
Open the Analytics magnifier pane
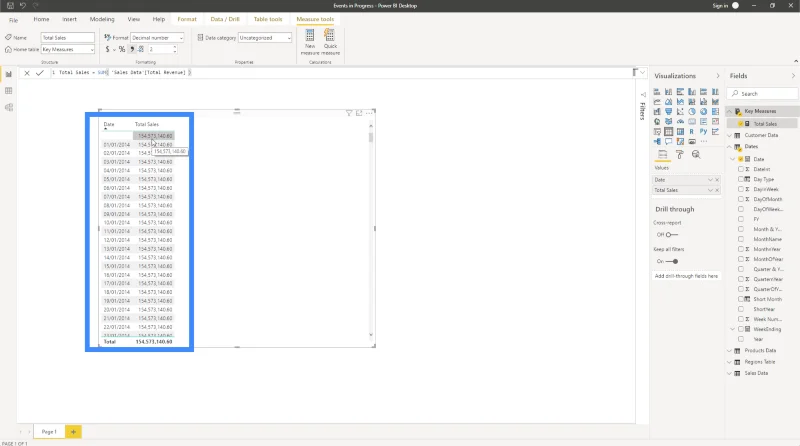tap(696, 155)
